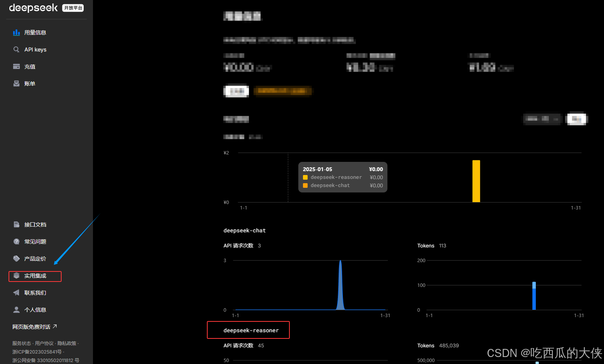
Task: Click the API 请求次数 3 label
Action: (242, 246)
